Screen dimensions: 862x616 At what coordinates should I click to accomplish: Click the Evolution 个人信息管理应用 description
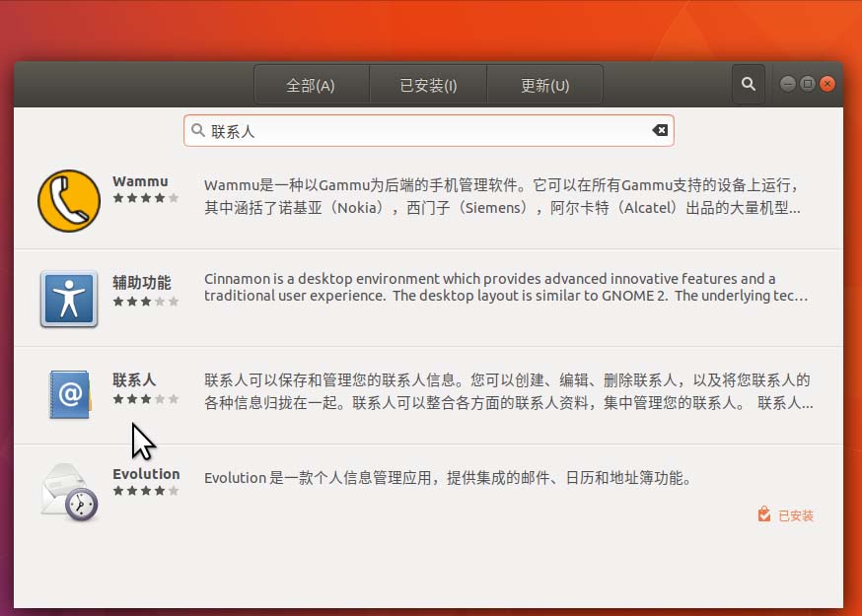click(448, 478)
